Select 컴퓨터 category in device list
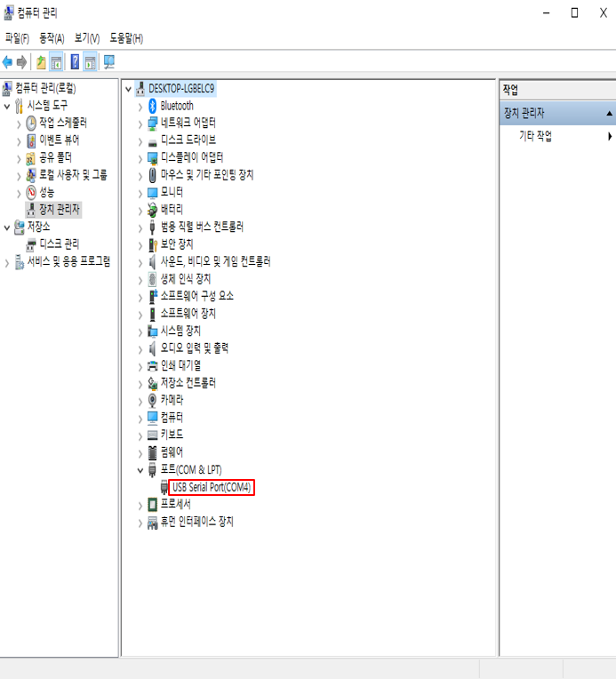 point(172,418)
